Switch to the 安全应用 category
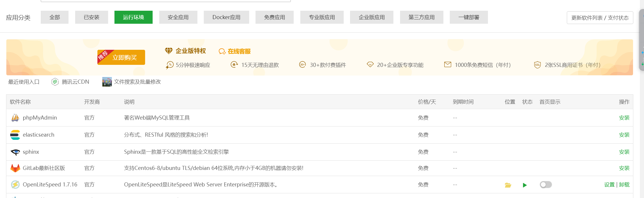 (x=178, y=17)
